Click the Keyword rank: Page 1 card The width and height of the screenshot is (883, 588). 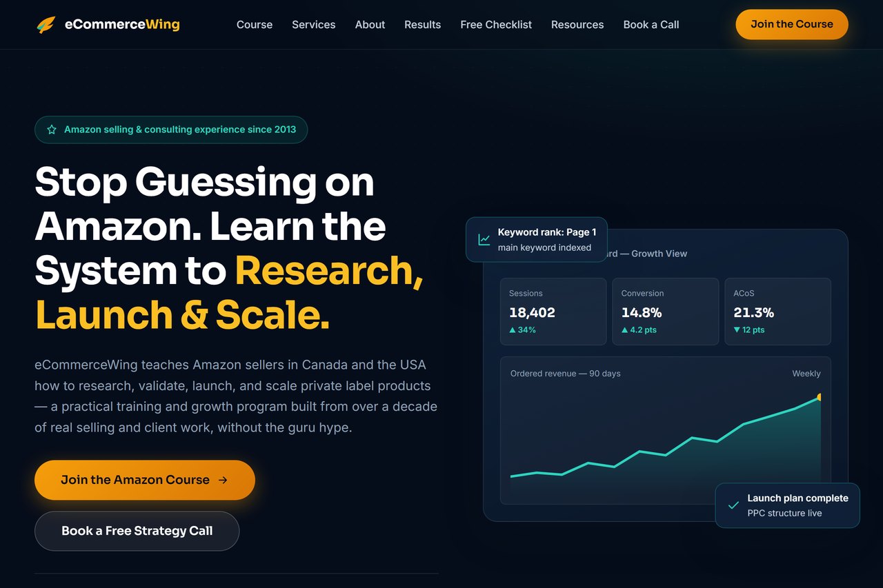[x=537, y=240]
